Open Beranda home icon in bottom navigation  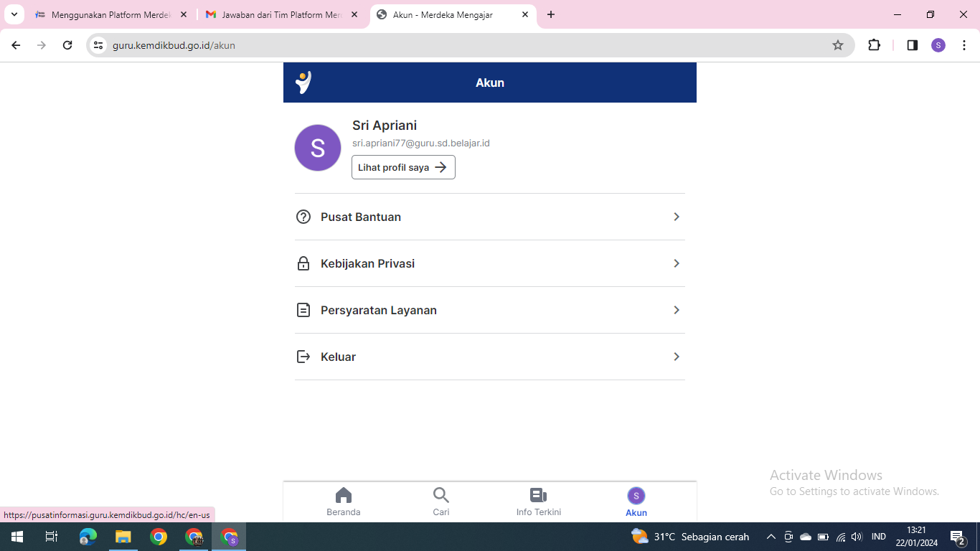(x=344, y=496)
